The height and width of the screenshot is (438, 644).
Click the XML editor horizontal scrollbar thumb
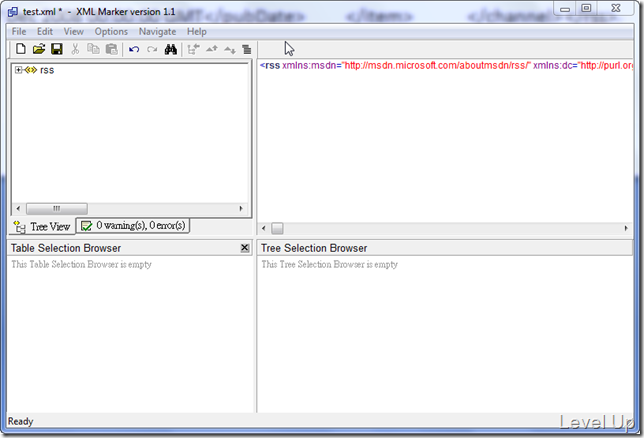[277, 228]
